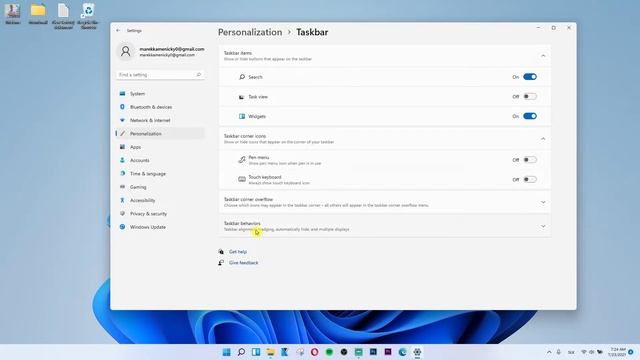The width and height of the screenshot is (640, 360).
Task: Open Microsoft Edge from the taskbar
Action: 402,352
